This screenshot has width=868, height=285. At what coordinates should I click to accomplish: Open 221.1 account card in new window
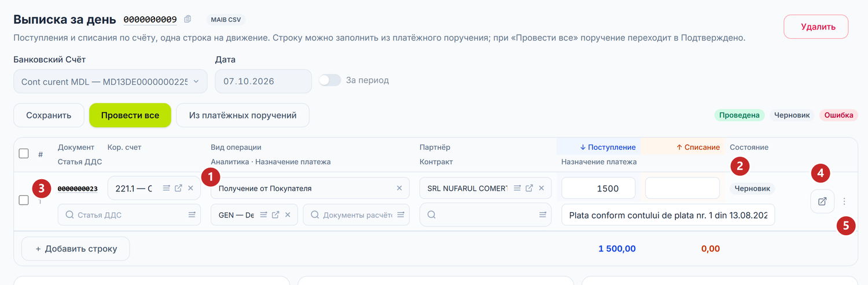click(x=178, y=188)
